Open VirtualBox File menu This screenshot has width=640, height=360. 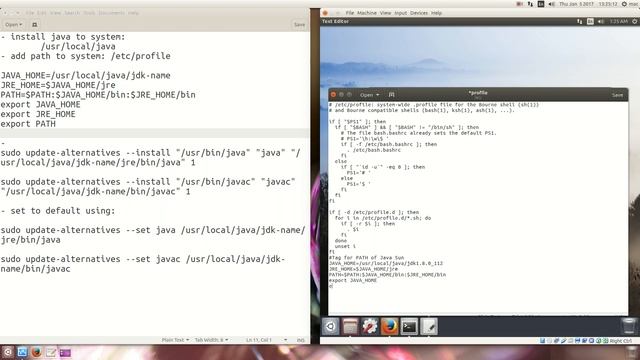click(350, 13)
